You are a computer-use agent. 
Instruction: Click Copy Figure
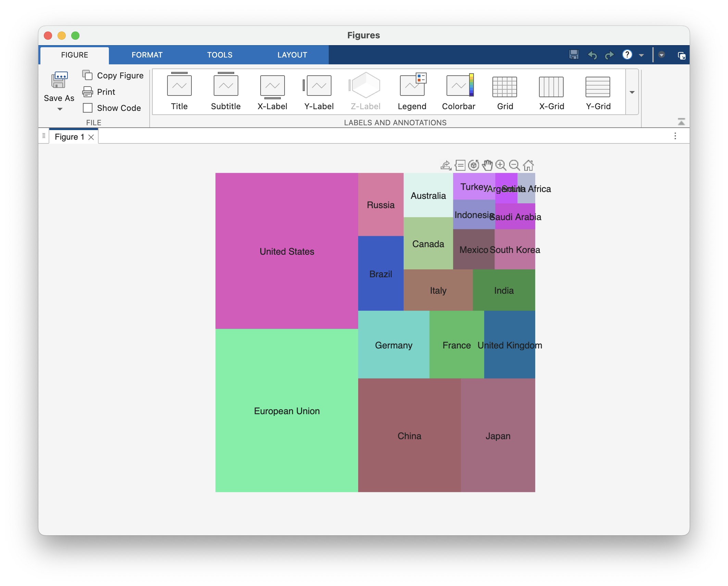[x=113, y=76]
